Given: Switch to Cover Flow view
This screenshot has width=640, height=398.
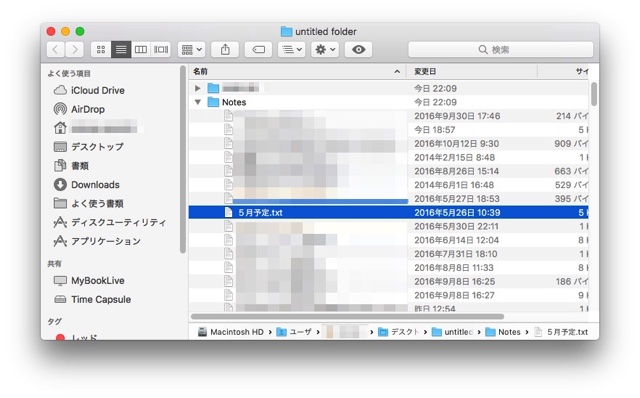Looking at the screenshot, I should click(161, 50).
